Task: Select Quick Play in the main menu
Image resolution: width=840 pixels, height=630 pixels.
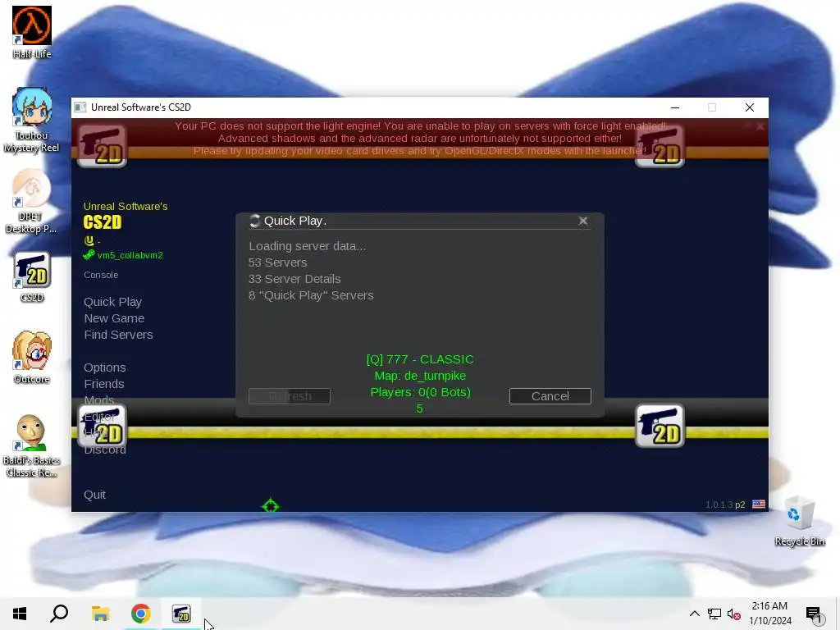Action: pyautogui.click(x=112, y=302)
